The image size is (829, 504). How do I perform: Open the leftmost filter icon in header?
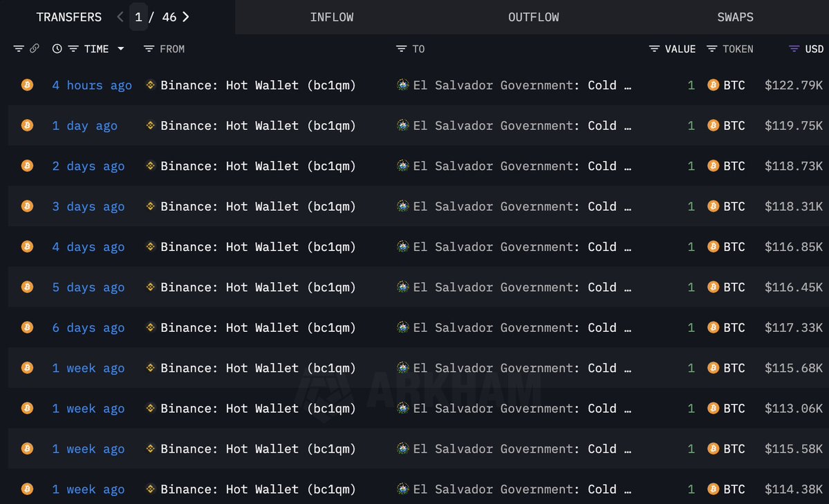(x=19, y=48)
